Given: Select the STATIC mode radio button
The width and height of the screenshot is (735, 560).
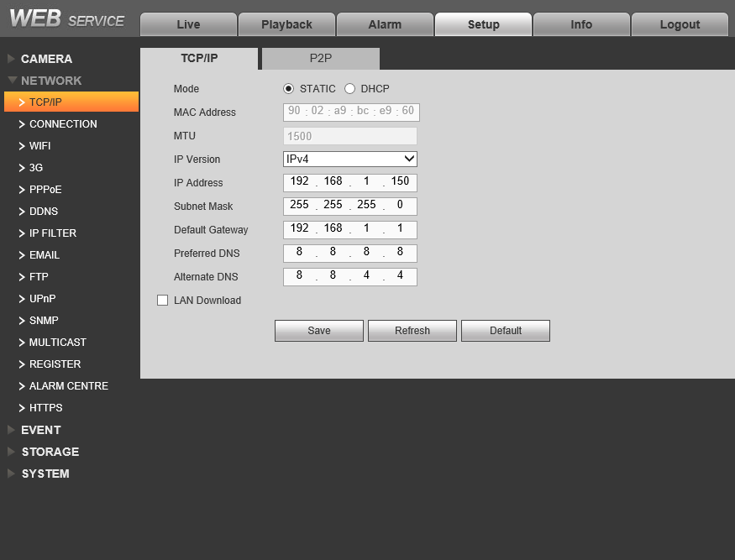Looking at the screenshot, I should click(288, 88).
